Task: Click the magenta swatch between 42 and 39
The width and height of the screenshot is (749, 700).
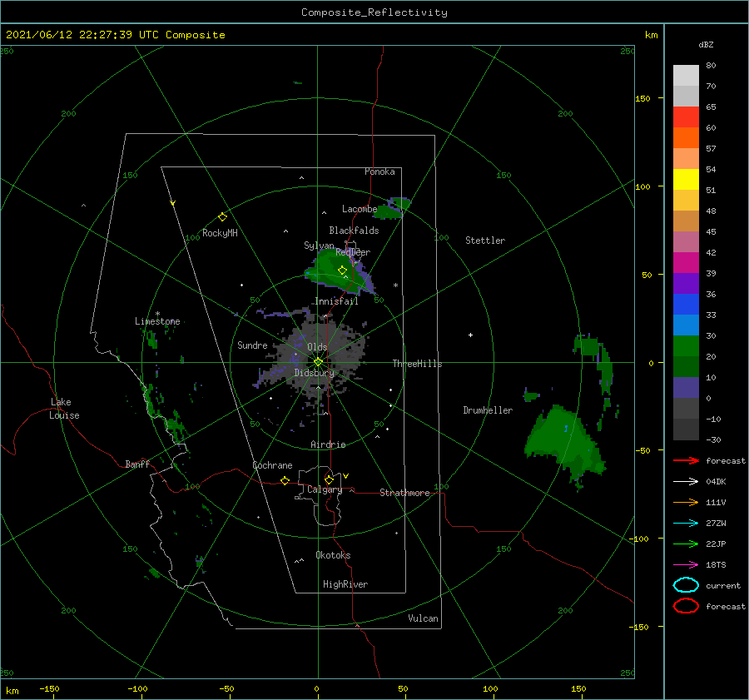Action: tap(686, 263)
